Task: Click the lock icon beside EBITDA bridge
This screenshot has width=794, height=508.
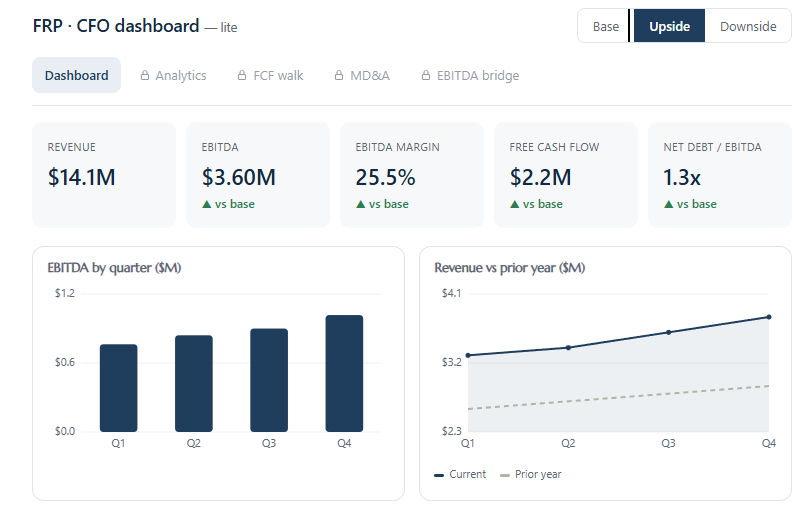Action: (426, 75)
